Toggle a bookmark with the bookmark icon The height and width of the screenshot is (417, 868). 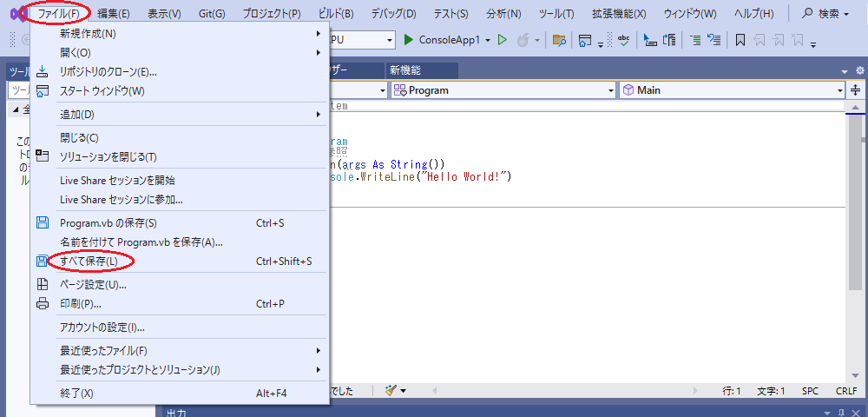click(740, 40)
